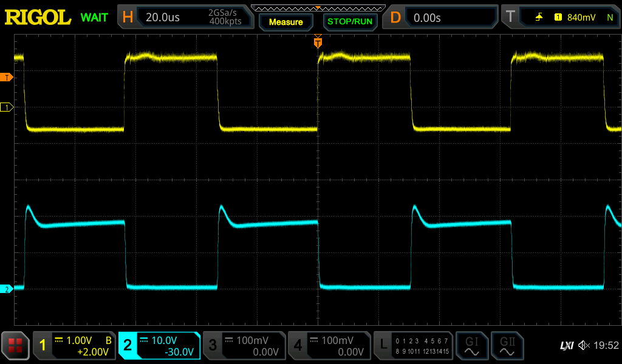Click the orange T trigger level marker on the left edge
Image resolution: width=622 pixels, height=364 pixels.
[6, 77]
